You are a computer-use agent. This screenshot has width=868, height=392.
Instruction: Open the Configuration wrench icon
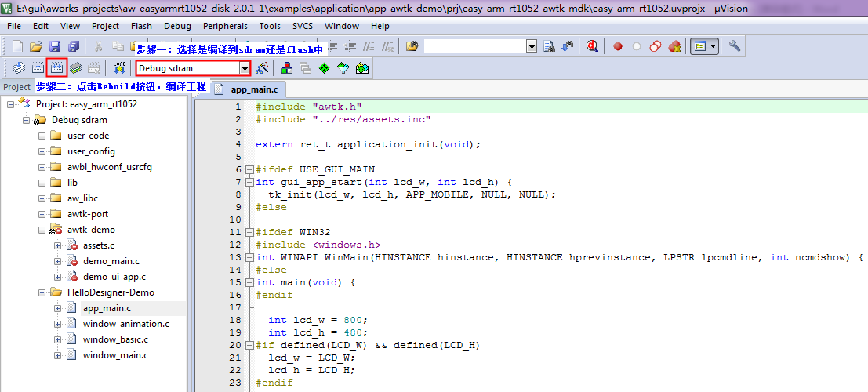[x=735, y=46]
